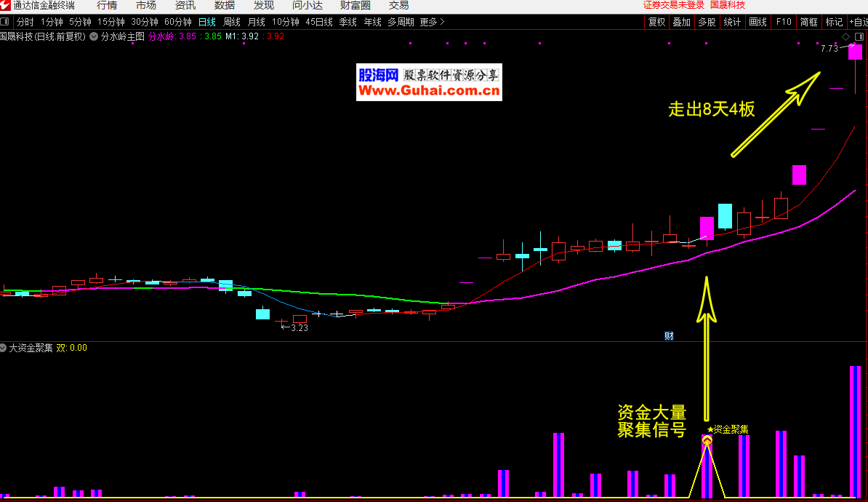Open the 行情 menu
The height and width of the screenshot is (502, 868).
coord(107,5)
